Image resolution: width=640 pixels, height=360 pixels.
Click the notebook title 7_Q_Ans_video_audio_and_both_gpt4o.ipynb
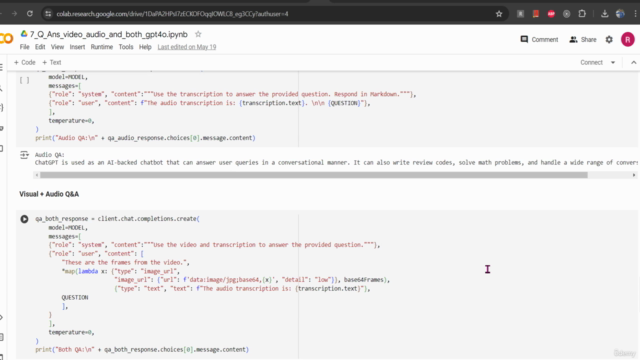point(109,34)
